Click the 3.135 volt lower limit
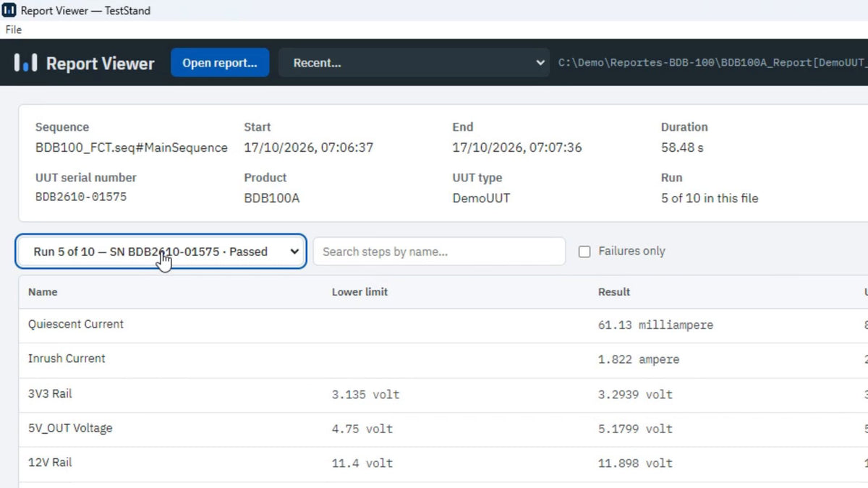 [365, 395]
